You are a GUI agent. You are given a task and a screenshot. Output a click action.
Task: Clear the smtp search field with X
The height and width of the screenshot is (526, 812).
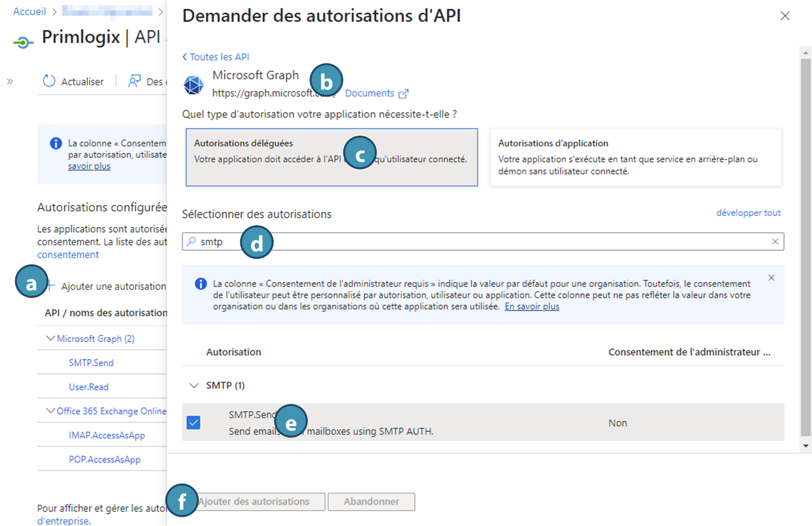775,242
